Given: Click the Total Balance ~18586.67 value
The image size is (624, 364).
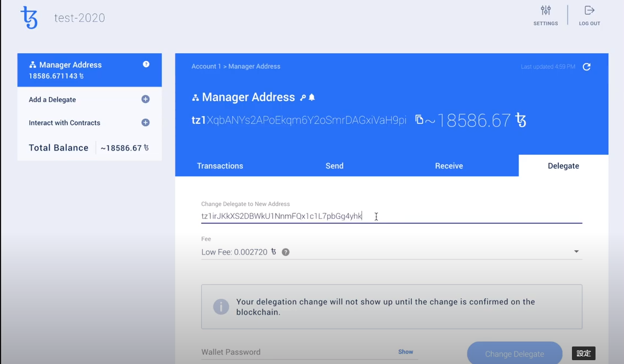Looking at the screenshot, I should coord(124,148).
